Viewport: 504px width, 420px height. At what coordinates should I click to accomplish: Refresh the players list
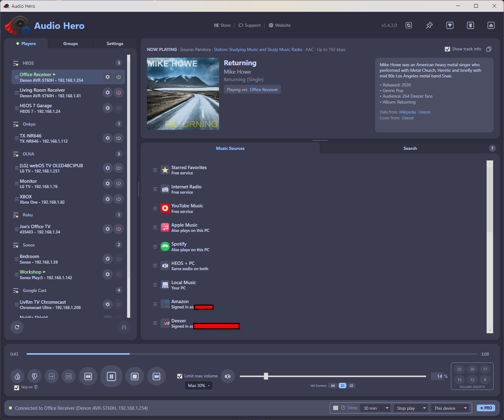17,327
